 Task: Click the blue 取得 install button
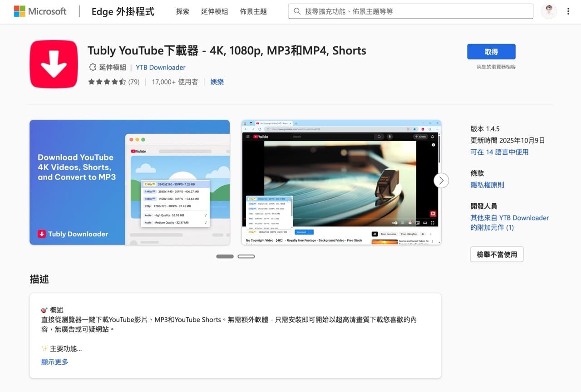pyautogui.click(x=491, y=52)
